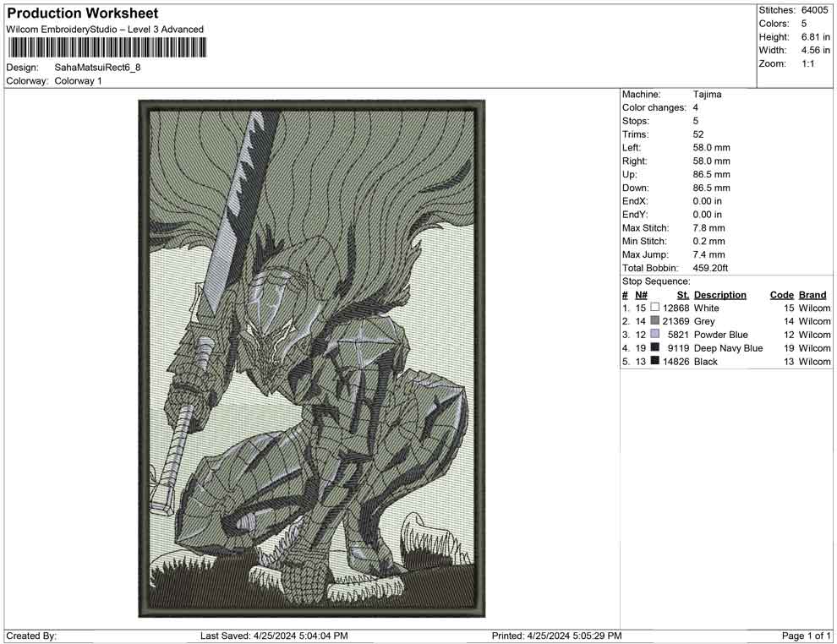Click the 'Stop Sequence:' heading

(656, 281)
